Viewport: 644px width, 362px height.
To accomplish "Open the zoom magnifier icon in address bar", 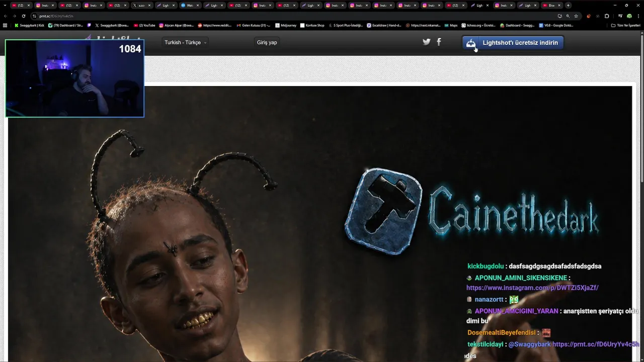I will pos(568,16).
